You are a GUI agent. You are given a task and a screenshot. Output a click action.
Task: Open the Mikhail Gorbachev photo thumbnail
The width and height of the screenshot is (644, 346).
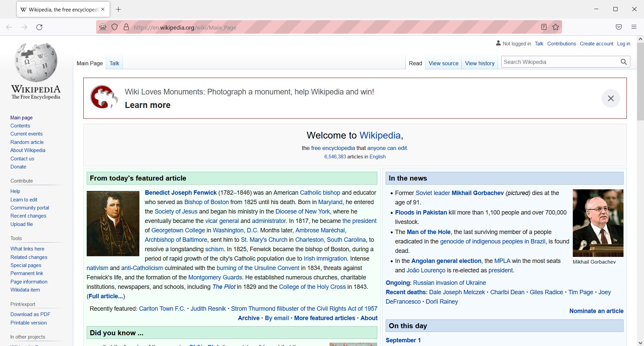[598, 223]
